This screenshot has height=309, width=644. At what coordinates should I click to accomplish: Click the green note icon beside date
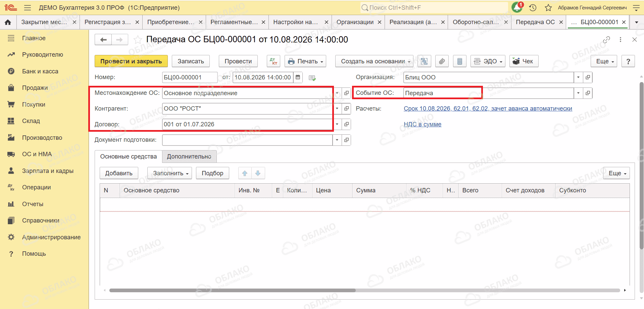[312, 78]
